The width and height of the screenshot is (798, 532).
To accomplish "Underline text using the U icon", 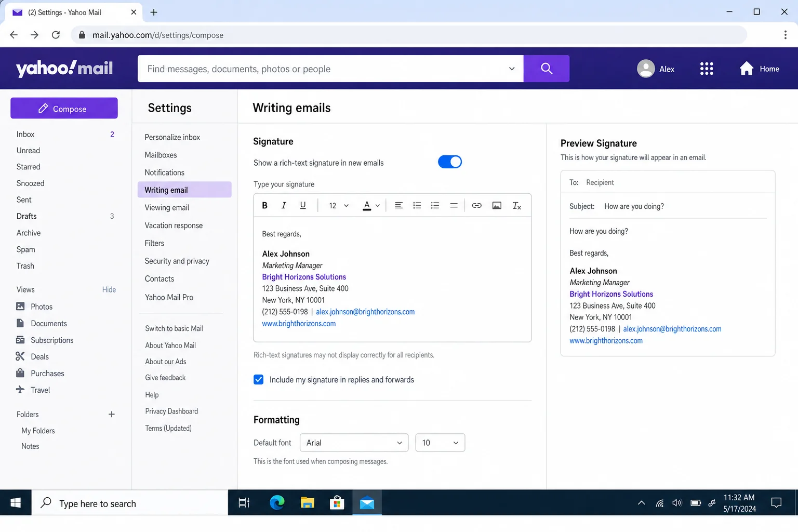I will point(303,206).
